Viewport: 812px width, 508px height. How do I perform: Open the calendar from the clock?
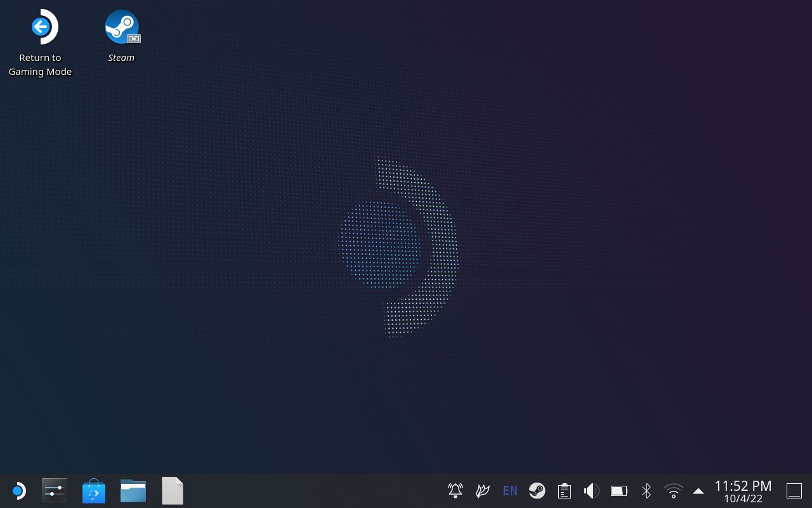pos(743,491)
